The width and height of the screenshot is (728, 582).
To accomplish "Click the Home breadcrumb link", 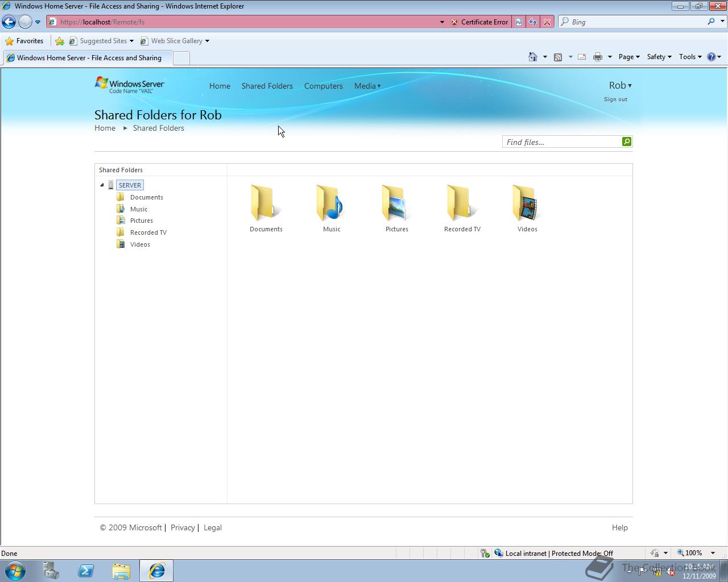I will click(105, 128).
